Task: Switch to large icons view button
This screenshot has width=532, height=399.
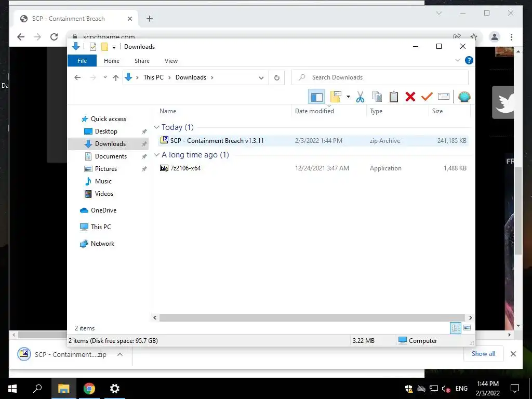Action: (467, 328)
